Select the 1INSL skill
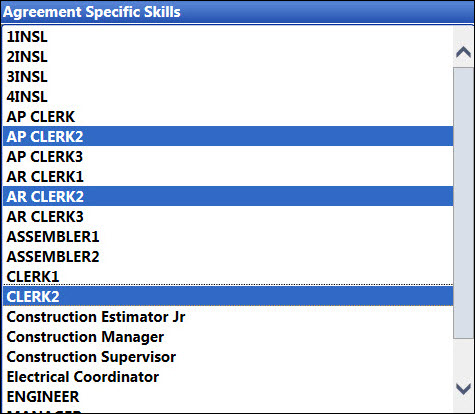Screen dimensions: 475x414 click(228, 37)
